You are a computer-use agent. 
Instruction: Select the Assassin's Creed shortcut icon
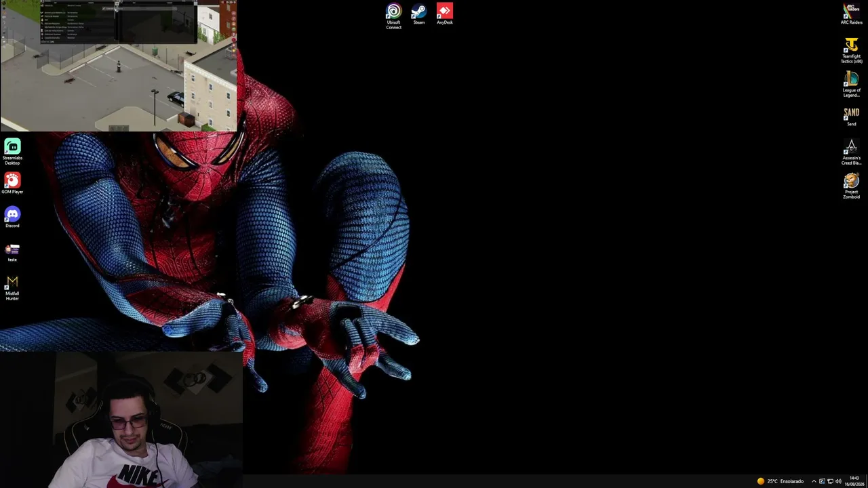[x=851, y=152]
